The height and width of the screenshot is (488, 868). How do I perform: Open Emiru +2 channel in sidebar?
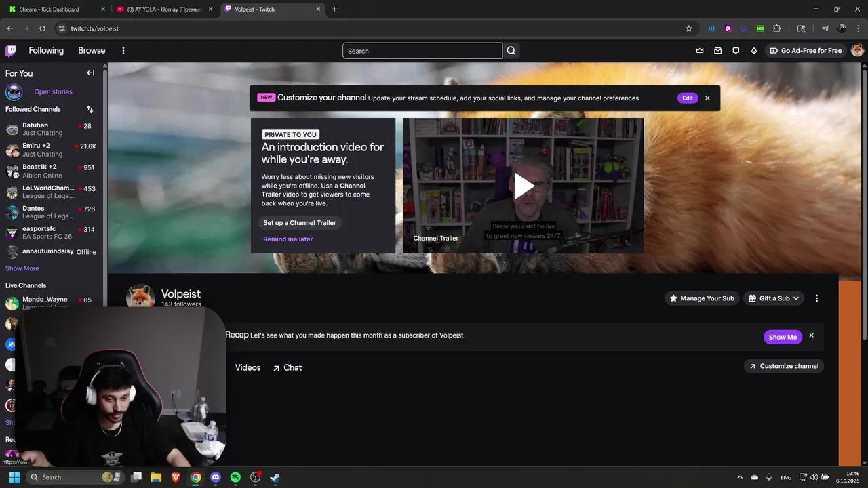(52, 150)
